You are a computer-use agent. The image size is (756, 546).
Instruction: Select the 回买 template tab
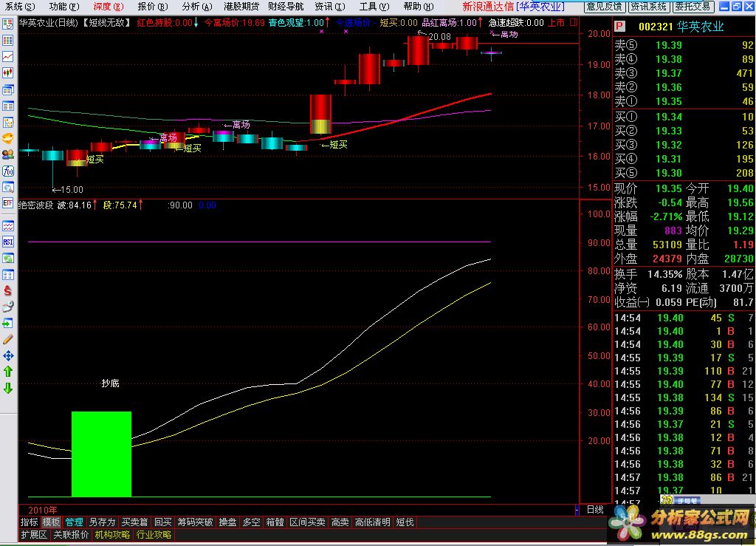tap(163, 522)
